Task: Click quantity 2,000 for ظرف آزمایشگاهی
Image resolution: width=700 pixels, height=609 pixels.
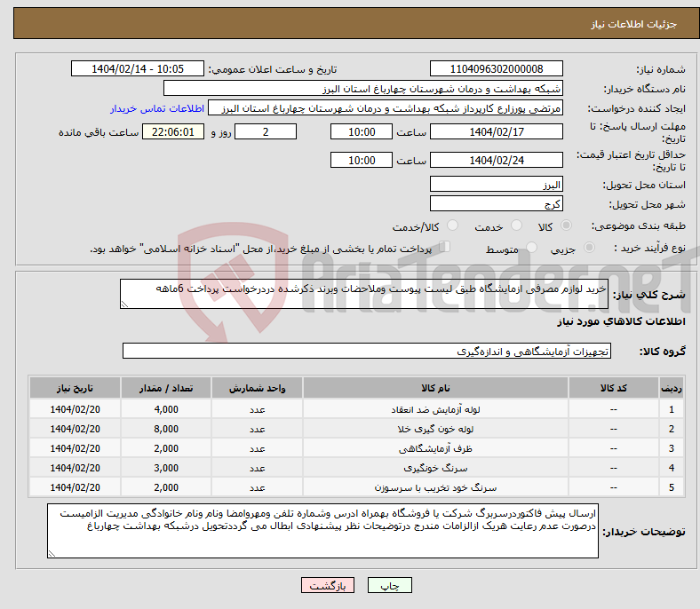Action: (166, 448)
